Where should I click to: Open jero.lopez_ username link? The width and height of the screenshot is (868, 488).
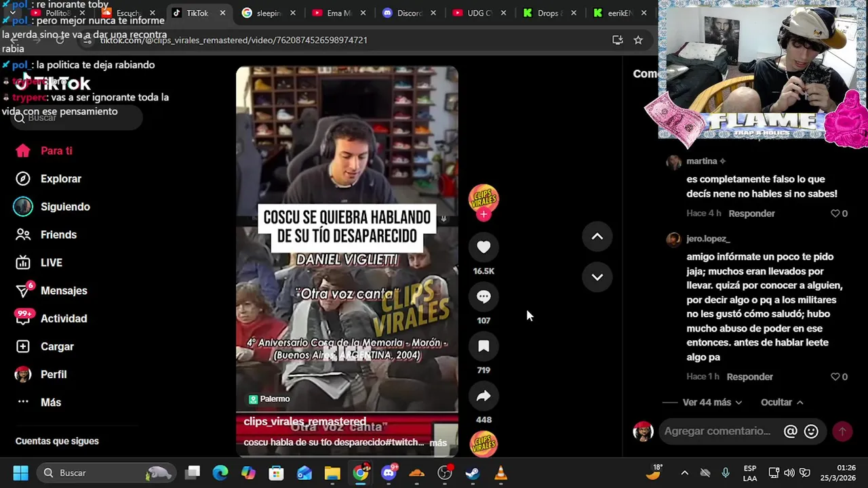(x=708, y=239)
